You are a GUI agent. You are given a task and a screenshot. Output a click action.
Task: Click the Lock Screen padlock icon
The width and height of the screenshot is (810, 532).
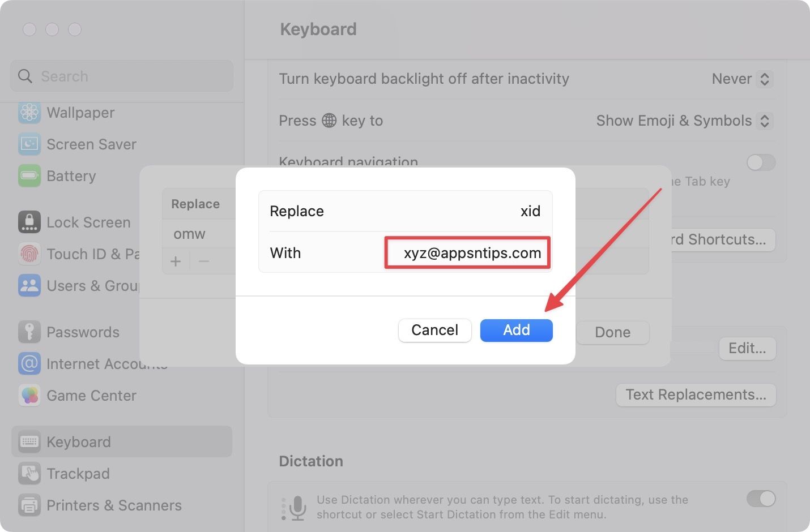[29, 222]
